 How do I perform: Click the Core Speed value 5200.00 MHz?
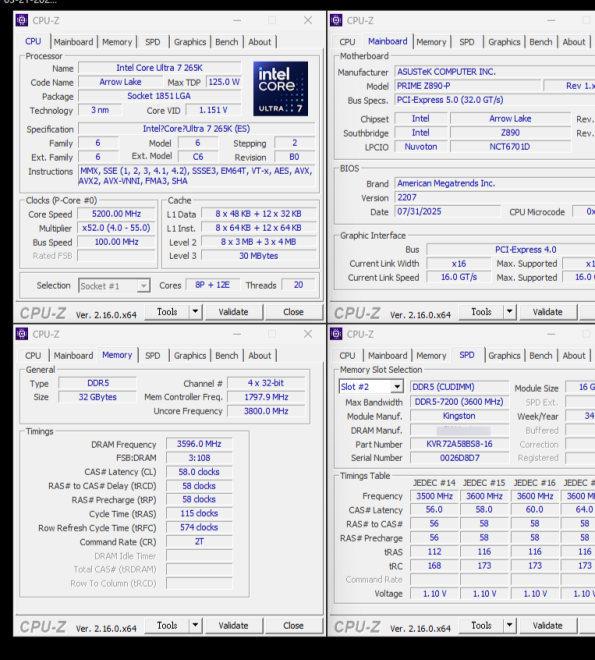pos(117,214)
